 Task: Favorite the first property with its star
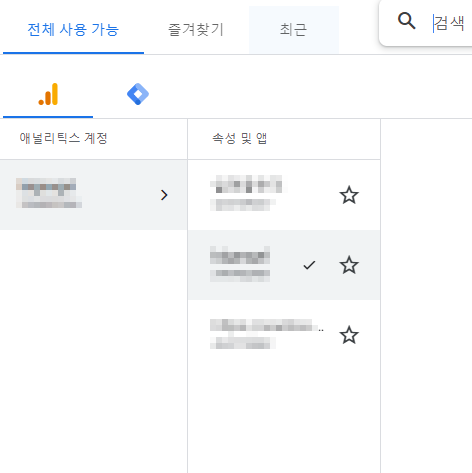point(349,195)
